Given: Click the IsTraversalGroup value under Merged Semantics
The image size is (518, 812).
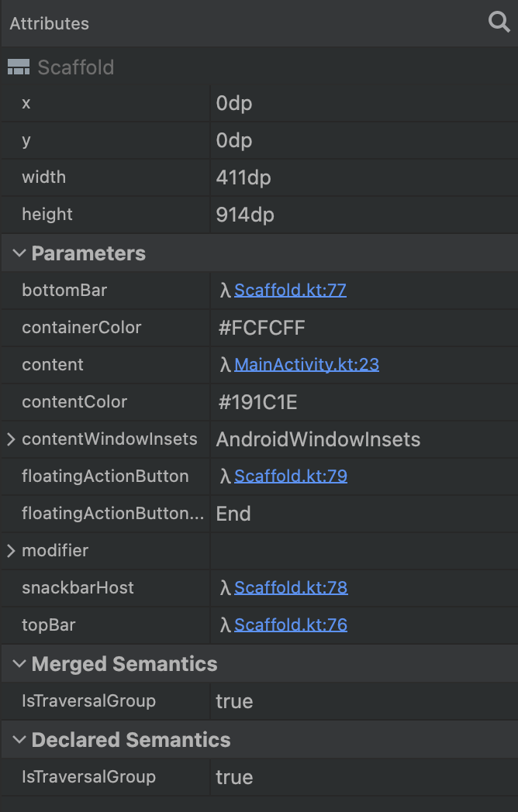Looking at the screenshot, I should (234, 701).
